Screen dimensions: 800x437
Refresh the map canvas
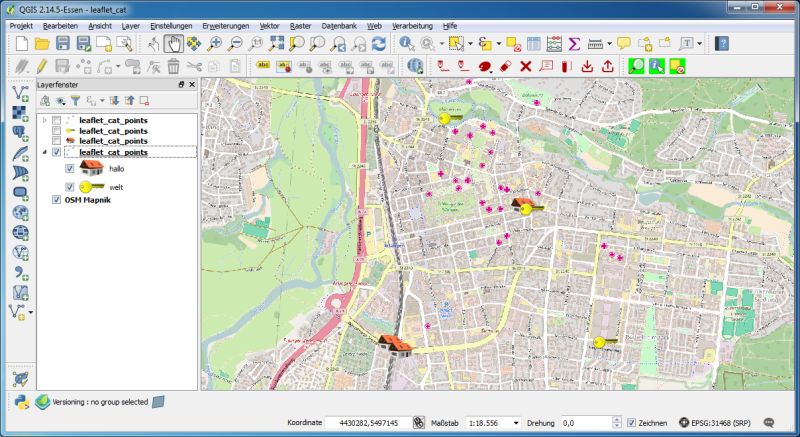[x=379, y=43]
